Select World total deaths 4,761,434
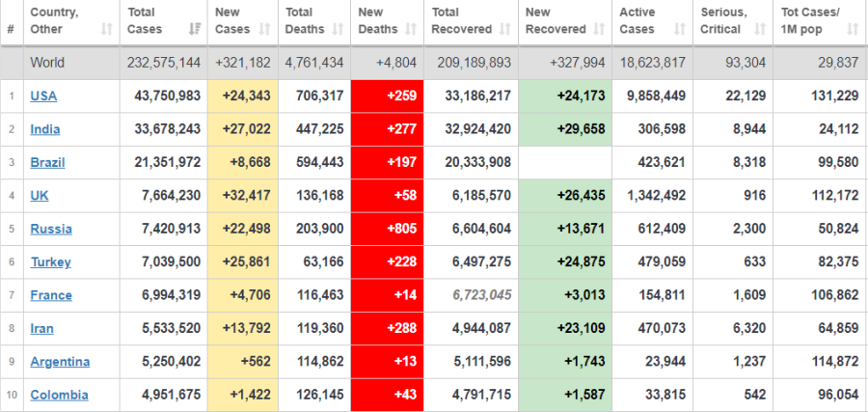The height and width of the screenshot is (412, 868). (x=314, y=63)
